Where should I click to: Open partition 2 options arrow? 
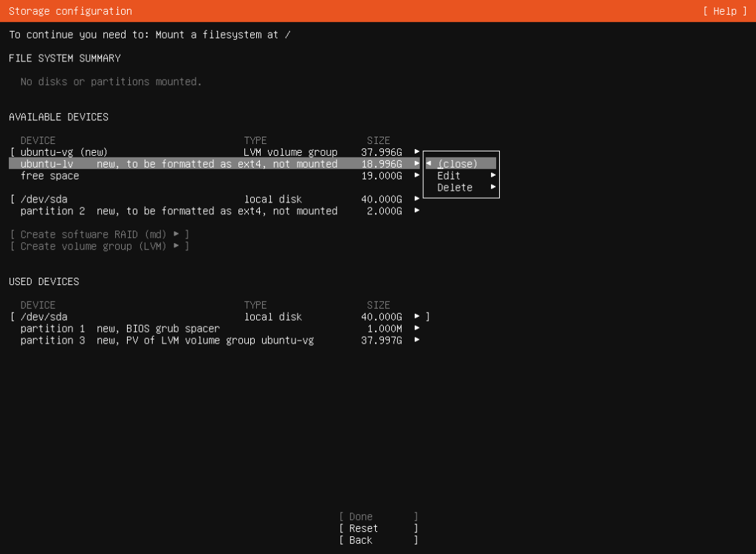[x=417, y=211]
